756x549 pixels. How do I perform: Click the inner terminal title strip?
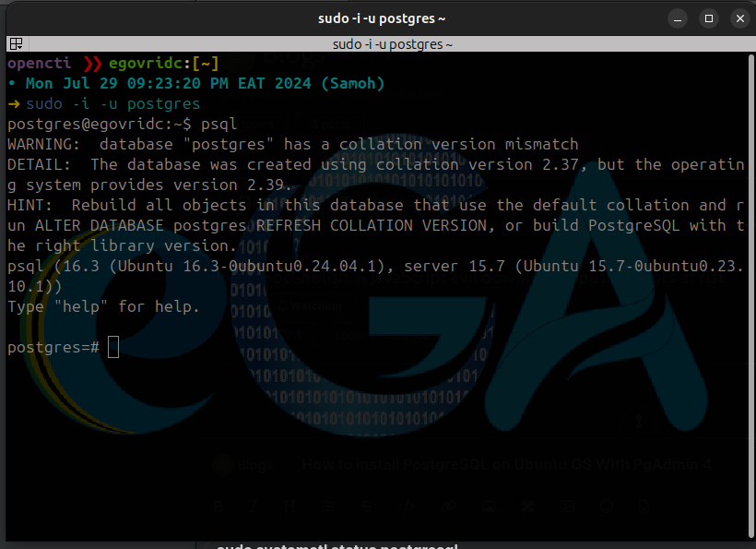click(392, 43)
